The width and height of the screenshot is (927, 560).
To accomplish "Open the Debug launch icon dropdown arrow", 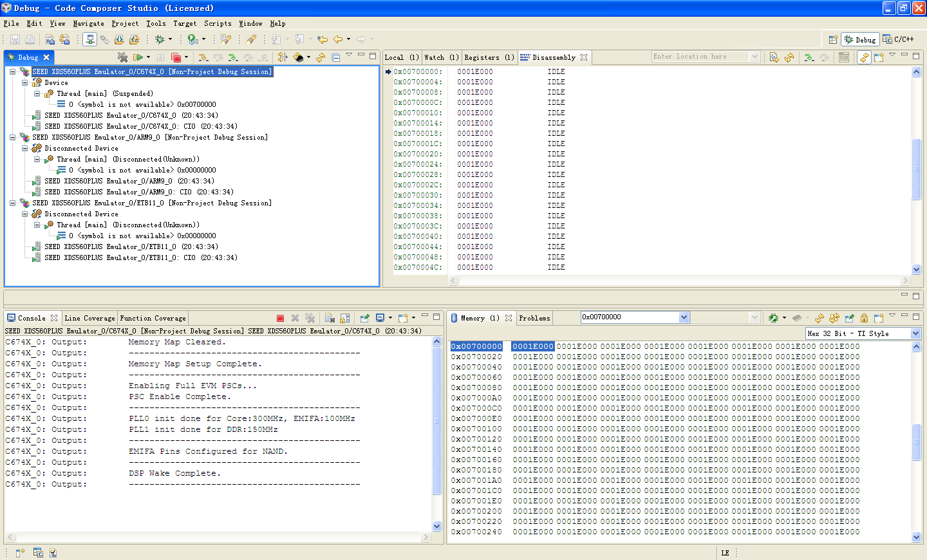I will tap(170, 39).
